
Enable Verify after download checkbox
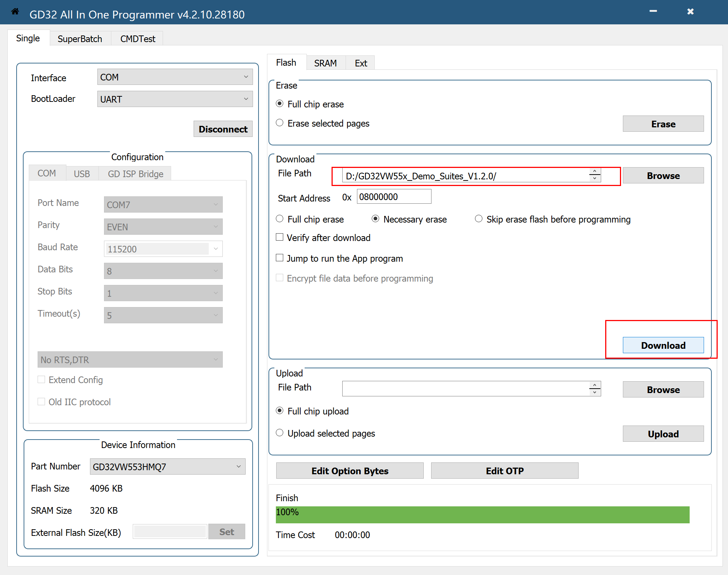click(x=280, y=237)
